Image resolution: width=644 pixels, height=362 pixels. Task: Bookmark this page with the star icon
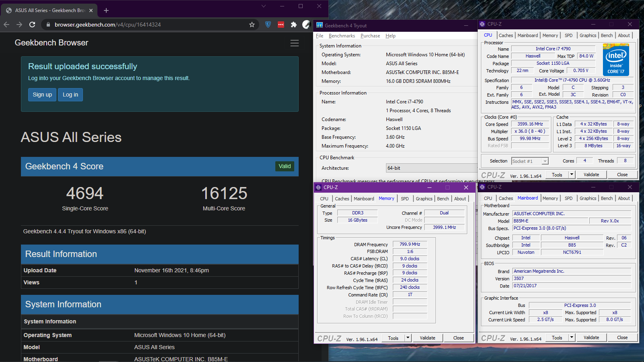(x=252, y=25)
